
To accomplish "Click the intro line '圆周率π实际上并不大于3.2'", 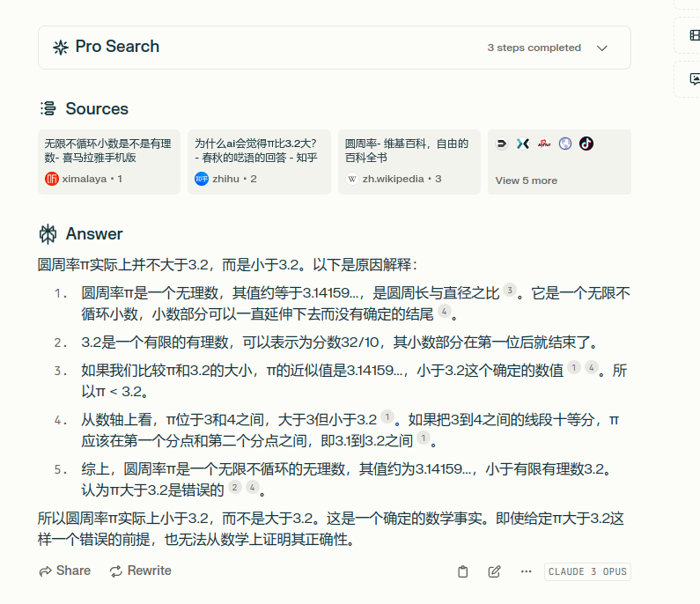I will tap(227, 265).
